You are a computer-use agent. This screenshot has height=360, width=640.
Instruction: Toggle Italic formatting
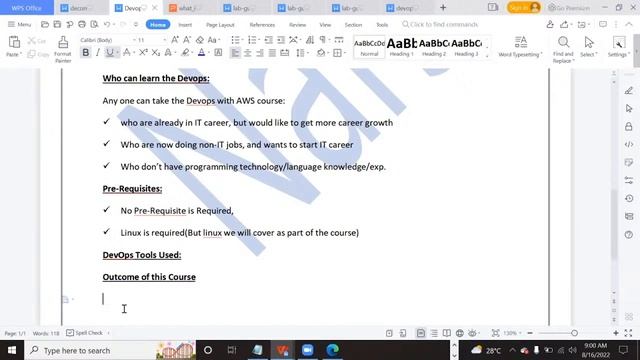click(x=98, y=52)
